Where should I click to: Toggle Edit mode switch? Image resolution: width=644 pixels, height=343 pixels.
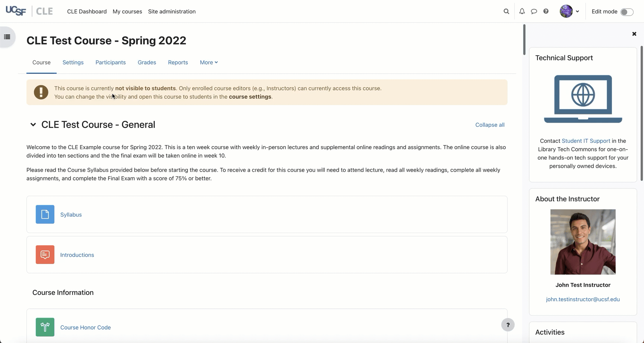click(x=626, y=12)
